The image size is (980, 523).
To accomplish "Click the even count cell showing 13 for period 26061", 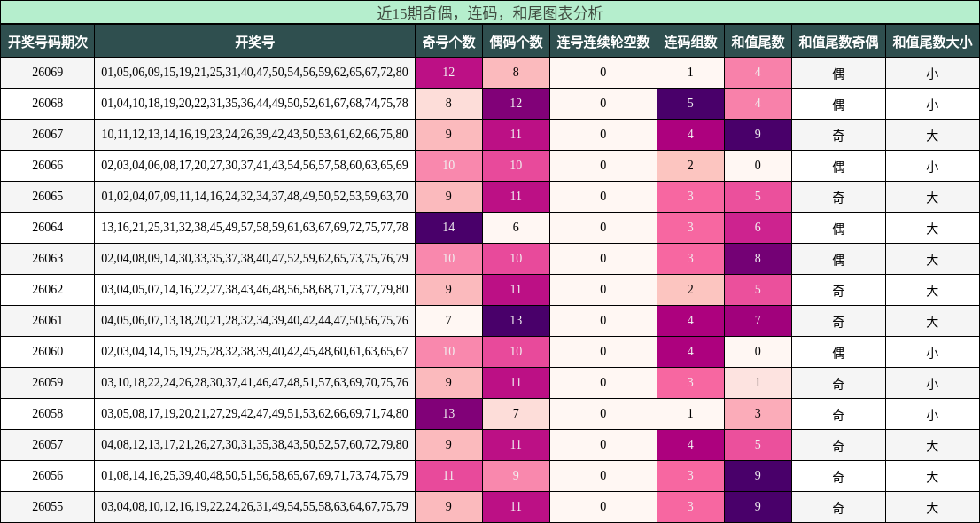I will (517, 320).
